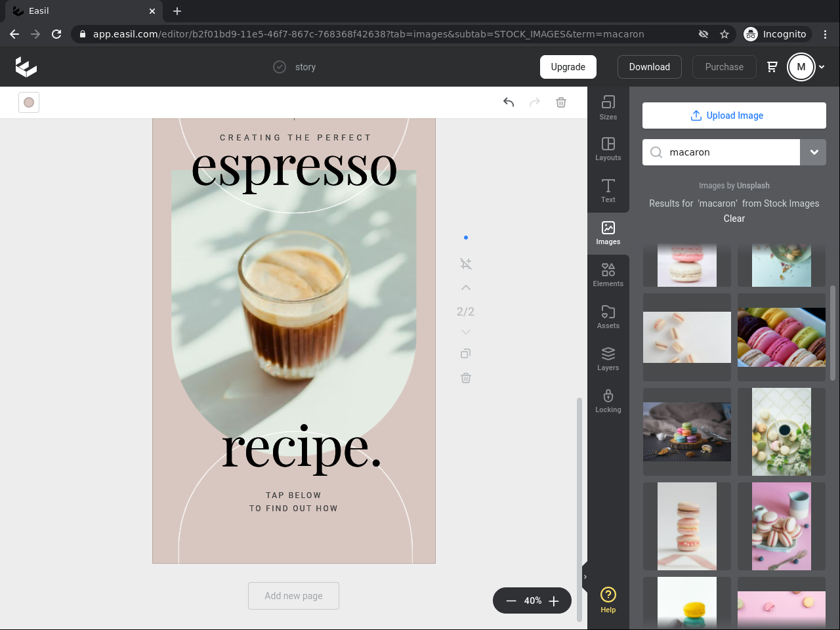
Task: Open the Help question mark icon
Action: pyautogui.click(x=608, y=599)
